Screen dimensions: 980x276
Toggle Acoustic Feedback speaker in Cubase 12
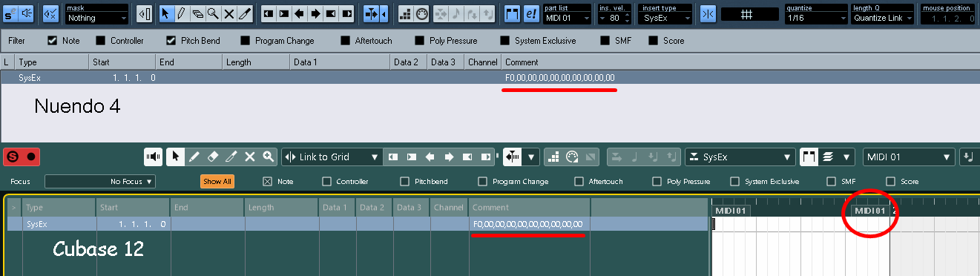154,157
